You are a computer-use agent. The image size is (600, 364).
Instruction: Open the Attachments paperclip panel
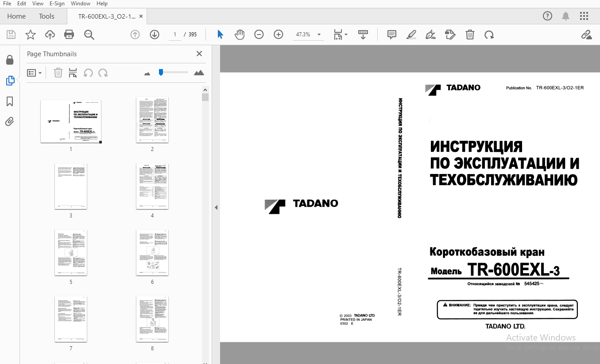tap(10, 122)
